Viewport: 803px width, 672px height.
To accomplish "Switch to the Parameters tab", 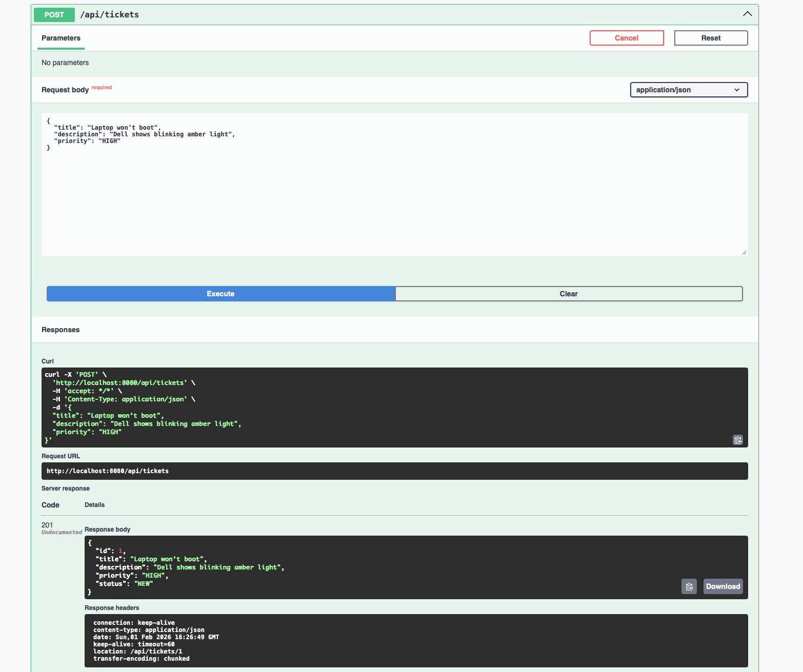I will click(61, 38).
